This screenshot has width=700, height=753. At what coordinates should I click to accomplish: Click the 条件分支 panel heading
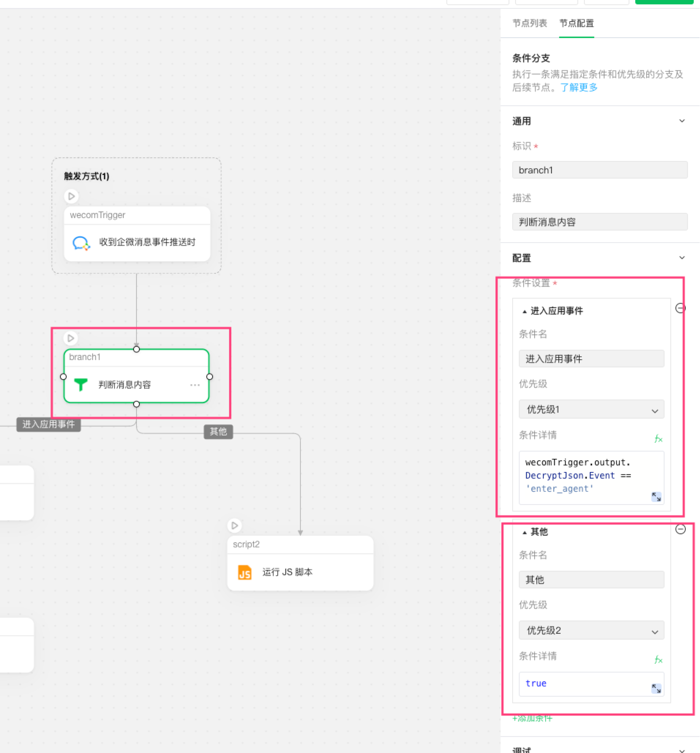531,58
